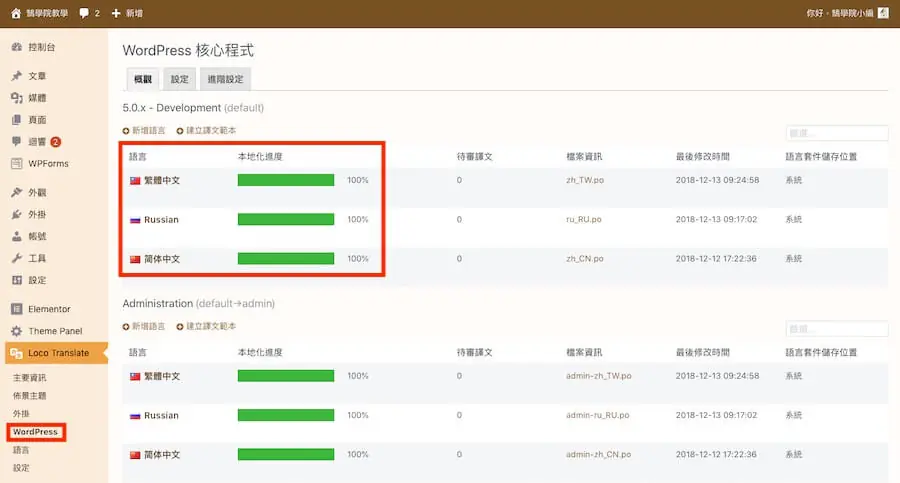Focus the filter field above Administration table
Viewport: 900px width, 483px height.
pos(837,329)
